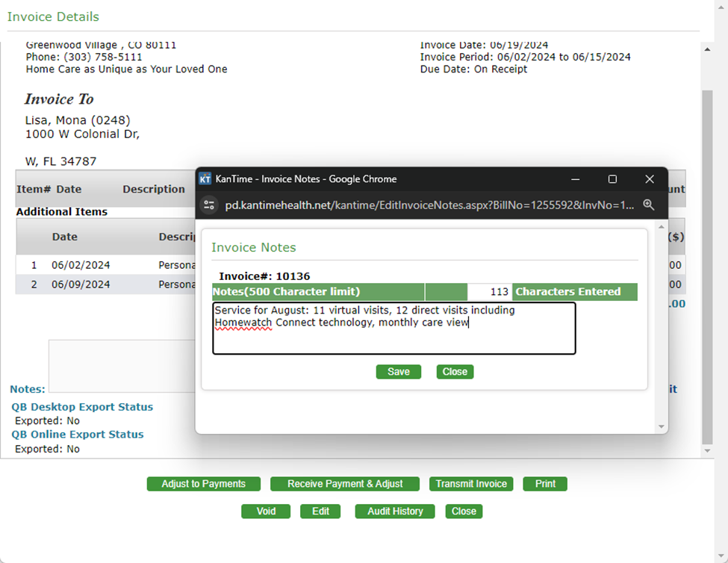Click into the invoice notes text area
This screenshot has height=563, width=728.
[393, 336]
